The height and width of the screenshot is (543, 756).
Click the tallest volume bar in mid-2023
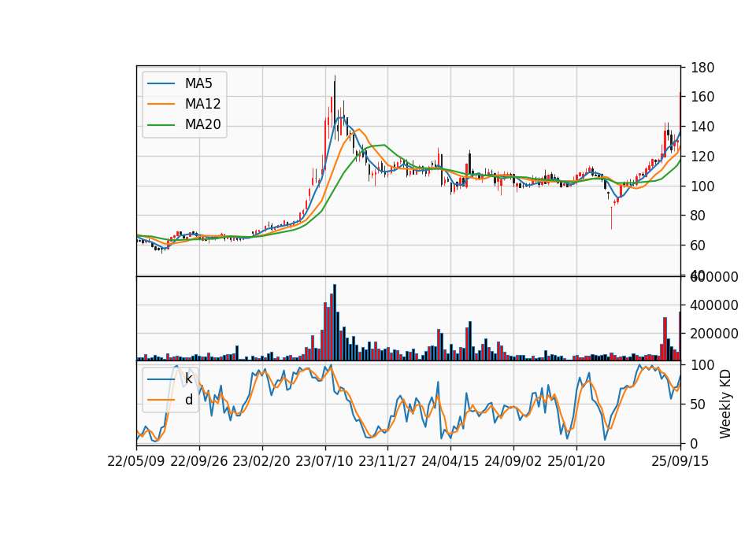335,323
